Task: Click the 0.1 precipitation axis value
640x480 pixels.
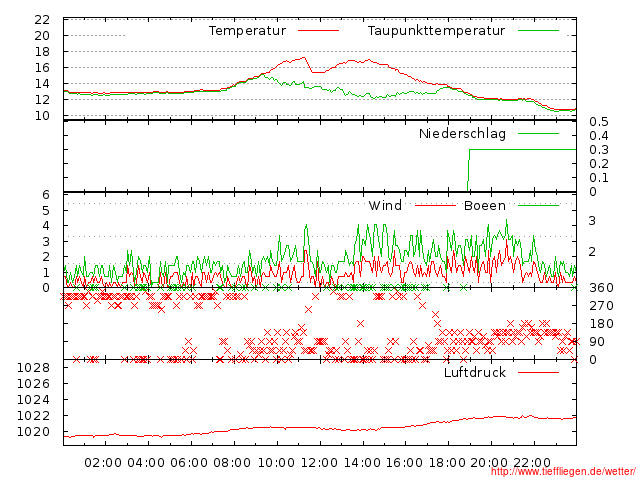Action: pos(599,178)
